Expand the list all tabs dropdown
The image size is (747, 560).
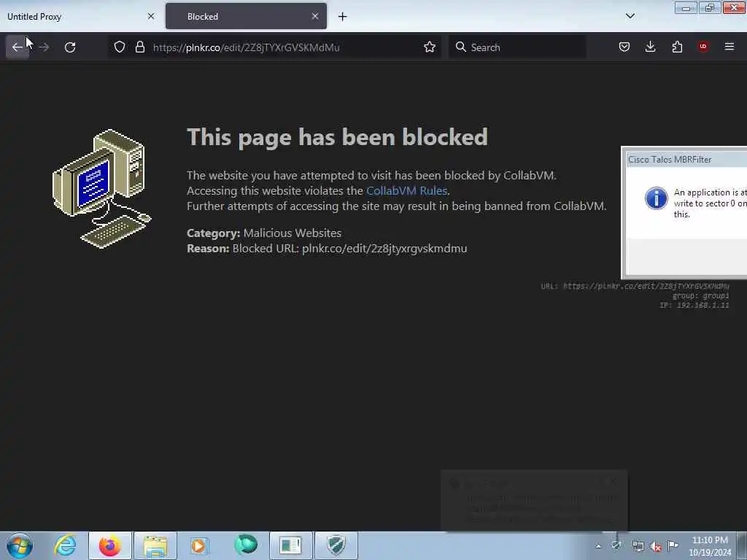pyautogui.click(x=630, y=16)
